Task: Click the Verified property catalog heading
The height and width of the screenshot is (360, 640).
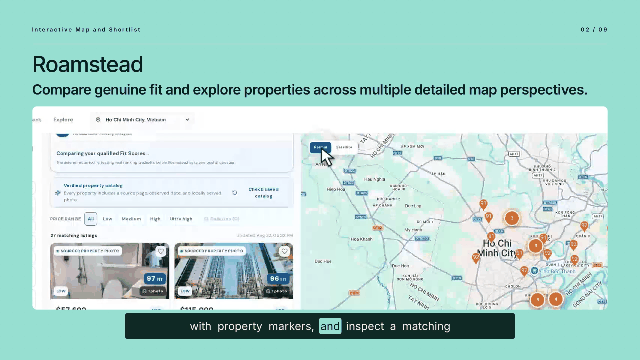Action: pyautogui.click(x=93, y=185)
